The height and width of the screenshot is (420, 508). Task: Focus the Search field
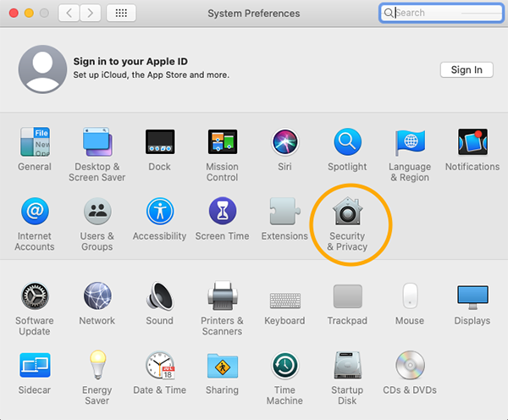tap(441, 13)
